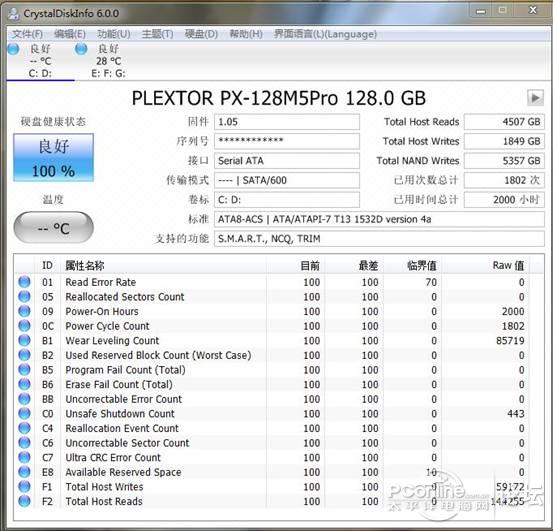
Task: Click status orb for Erase Fail Count
Action: 24,384
